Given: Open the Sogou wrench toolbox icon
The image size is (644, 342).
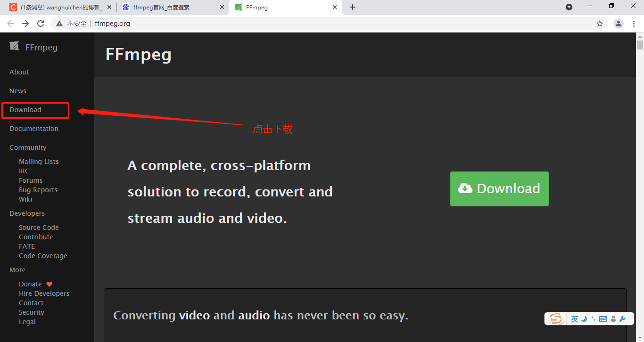Looking at the screenshot, I should (x=622, y=319).
